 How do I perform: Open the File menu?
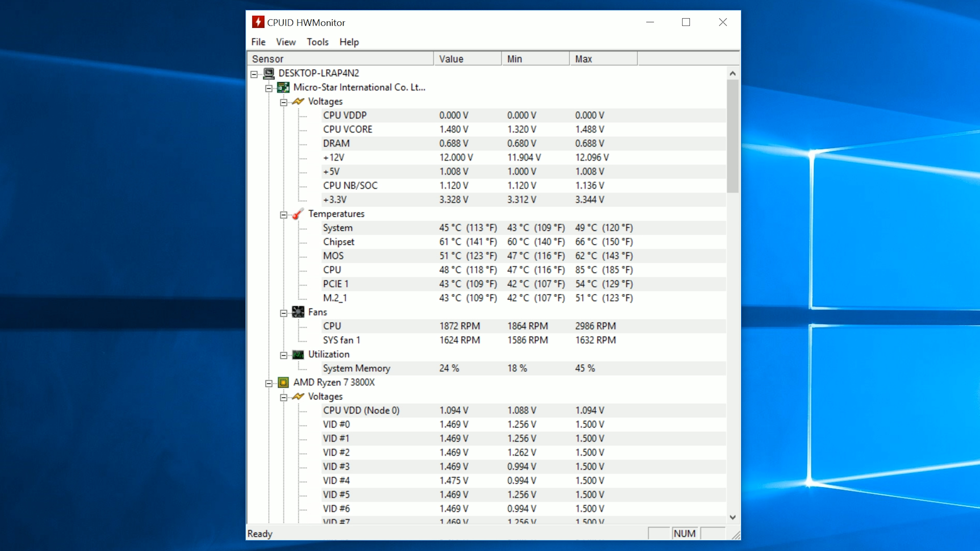point(258,42)
